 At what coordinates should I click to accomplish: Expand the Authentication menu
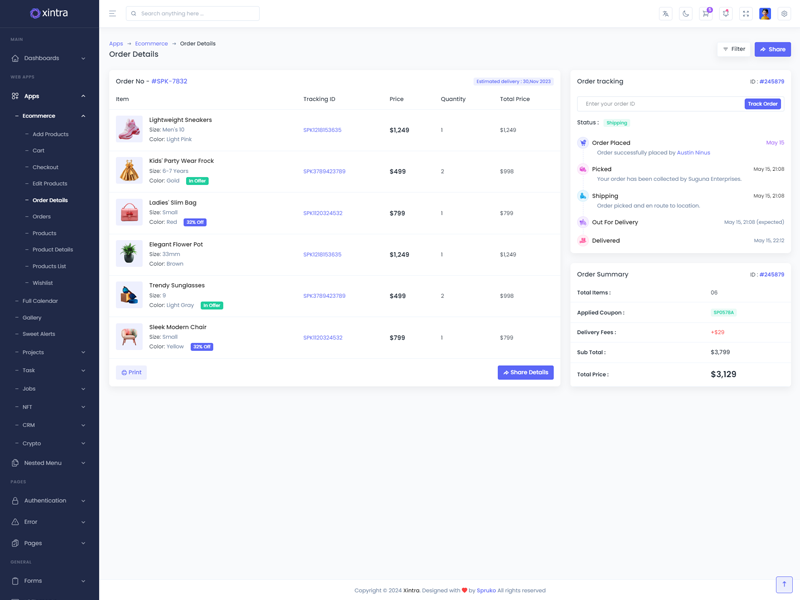click(49, 501)
